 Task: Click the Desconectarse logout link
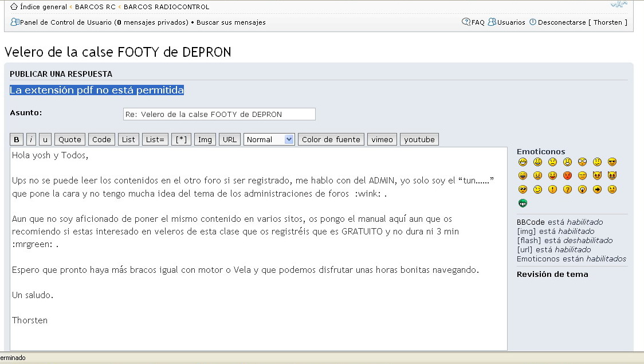coord(561,22)
